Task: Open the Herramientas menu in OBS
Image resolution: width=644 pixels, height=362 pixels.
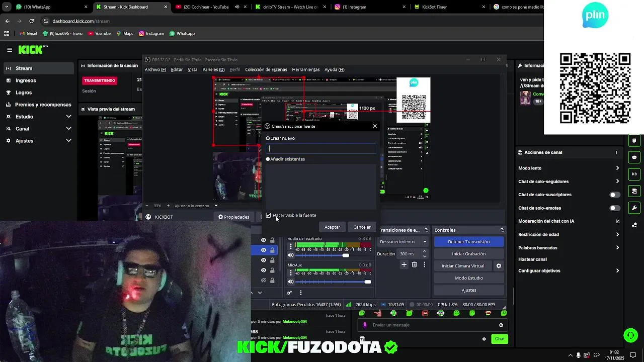Action: [305, 69]
